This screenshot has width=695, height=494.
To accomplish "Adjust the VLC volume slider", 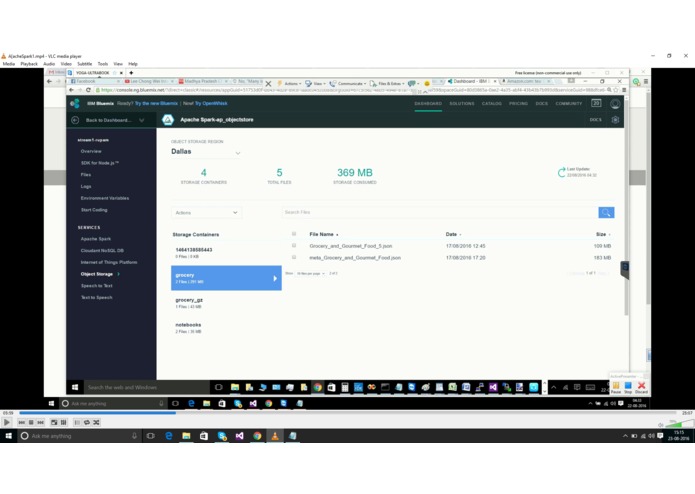I will tap(680, 424).
